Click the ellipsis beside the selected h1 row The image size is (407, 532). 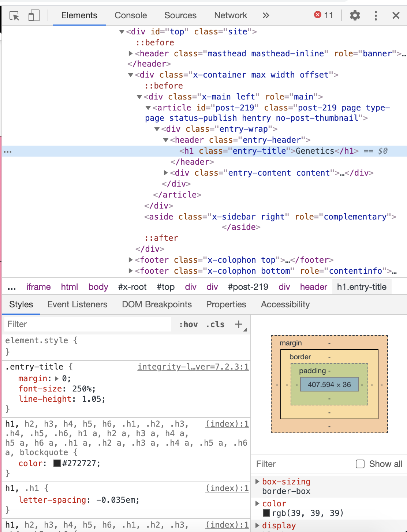(8, 151)
